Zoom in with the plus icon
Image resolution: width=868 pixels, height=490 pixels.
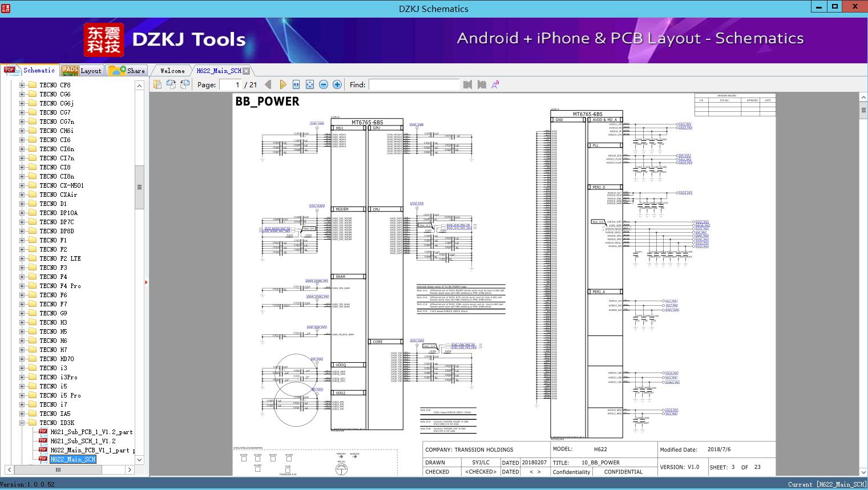coord(337,84)
